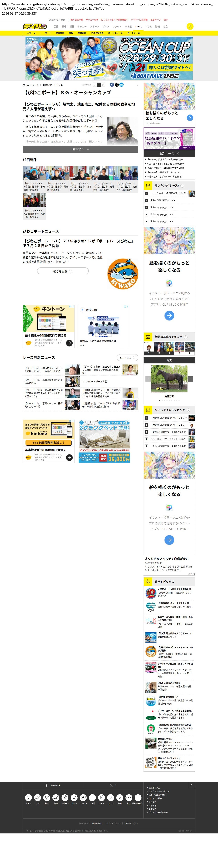
Task: Click the yellow search magnifier icon
Action: [190, 26]
